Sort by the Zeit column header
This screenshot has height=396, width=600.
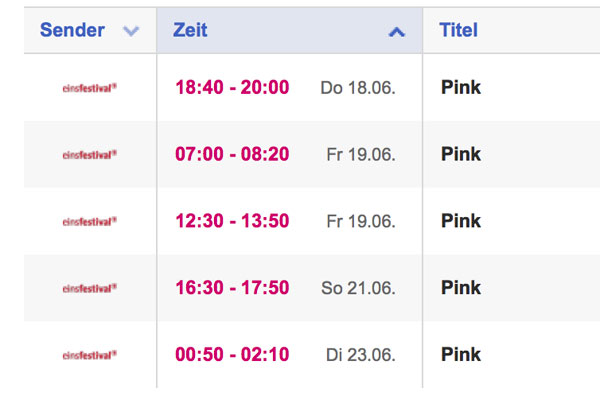(x=190, y=30)
